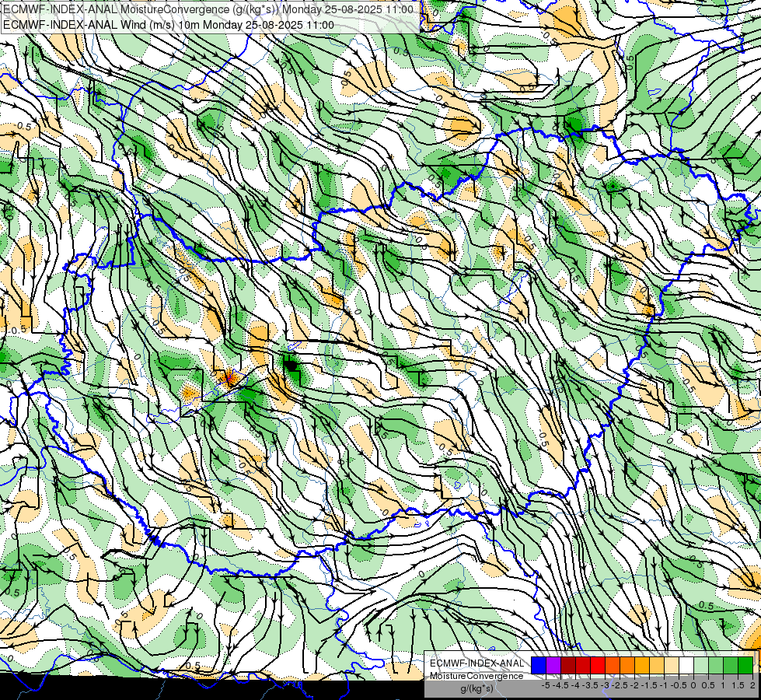Click the pale green swatch between 0 and 0.5
761x700 pixels.
(701, 665)
